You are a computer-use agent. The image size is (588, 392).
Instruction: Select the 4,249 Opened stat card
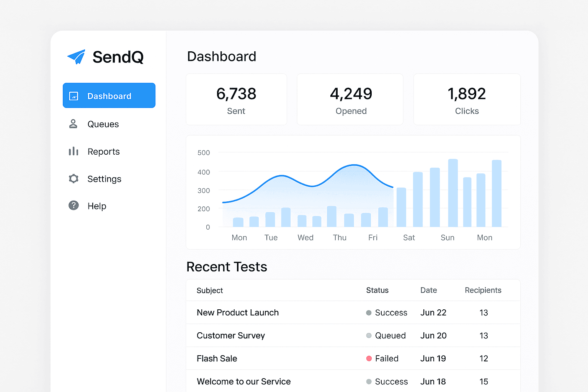pyautogui.click(x=350, y=100)
